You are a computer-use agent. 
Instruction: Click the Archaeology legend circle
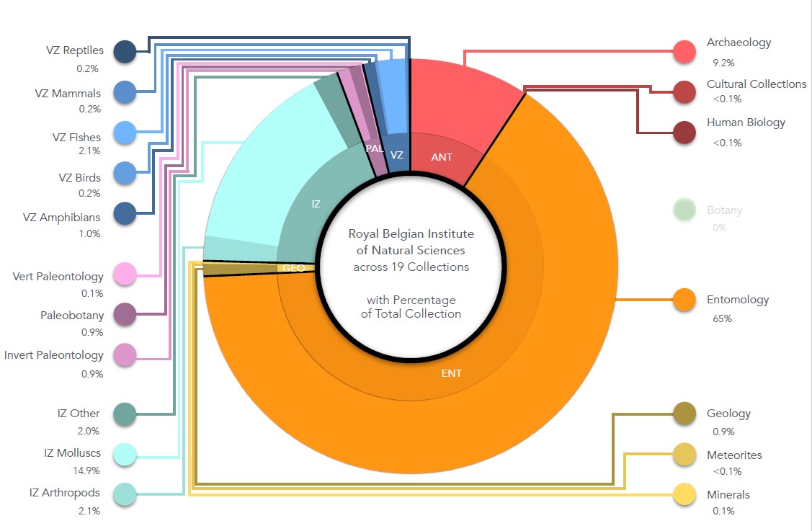683,51
